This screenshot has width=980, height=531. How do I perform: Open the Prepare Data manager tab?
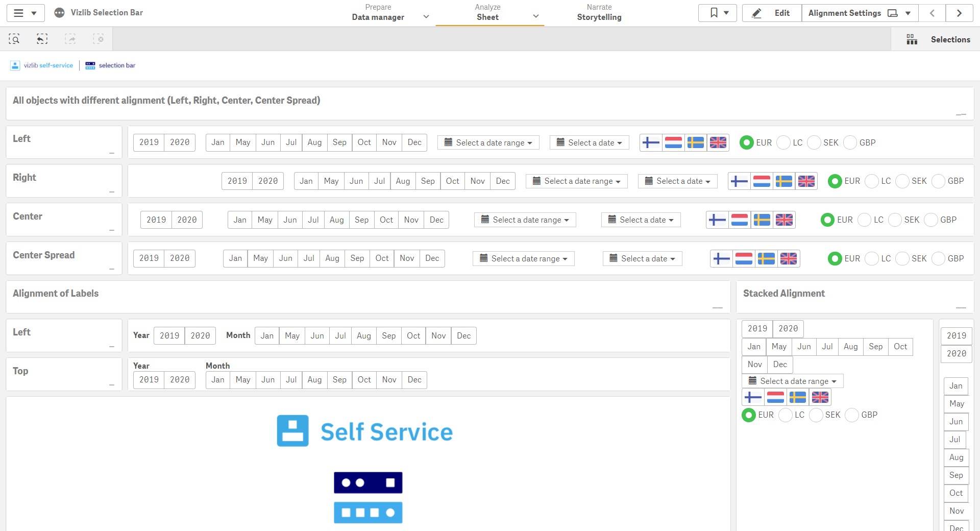(378, 13)
